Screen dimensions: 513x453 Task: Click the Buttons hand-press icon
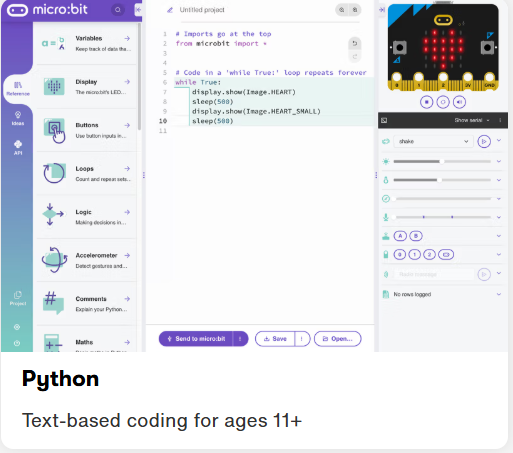[x=55, y=131]
